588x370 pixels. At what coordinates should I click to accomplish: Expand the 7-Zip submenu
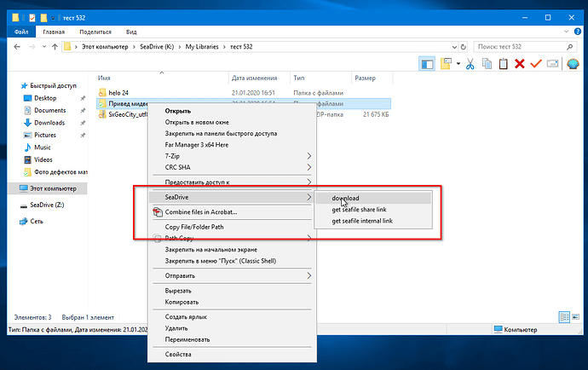pyautogui.click(x=232, y=156)
